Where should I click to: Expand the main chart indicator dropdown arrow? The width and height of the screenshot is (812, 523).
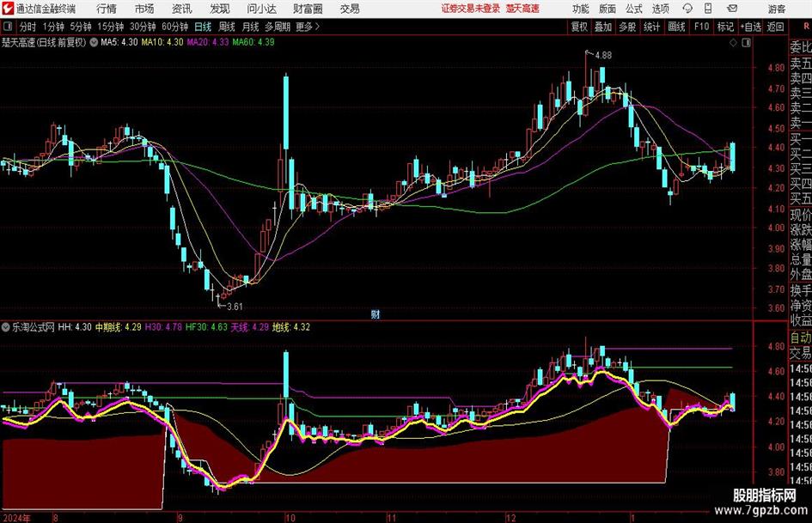[x=94, y=42]
